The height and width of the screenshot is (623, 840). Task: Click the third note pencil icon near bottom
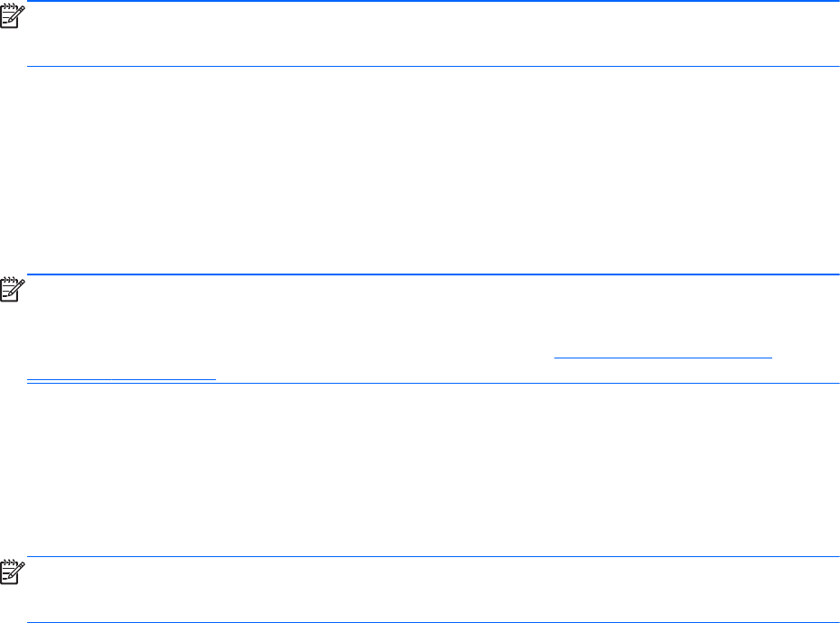tap(13, 572)
